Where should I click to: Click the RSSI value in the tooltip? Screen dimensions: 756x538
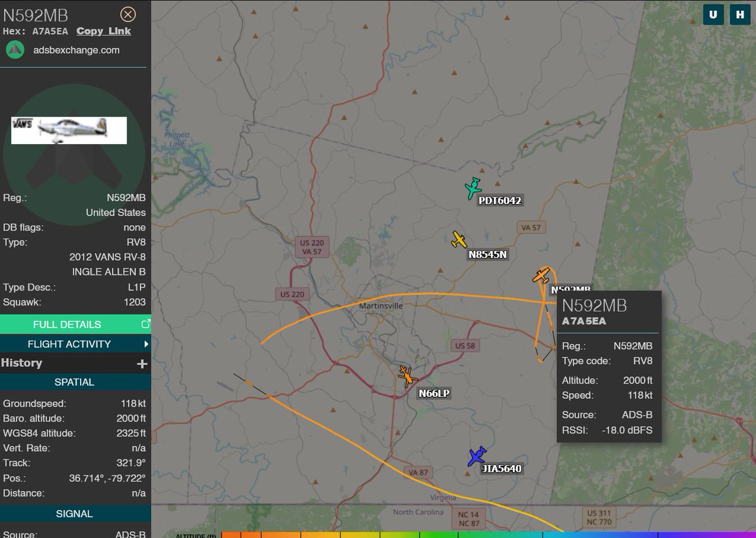coord(627,431)
